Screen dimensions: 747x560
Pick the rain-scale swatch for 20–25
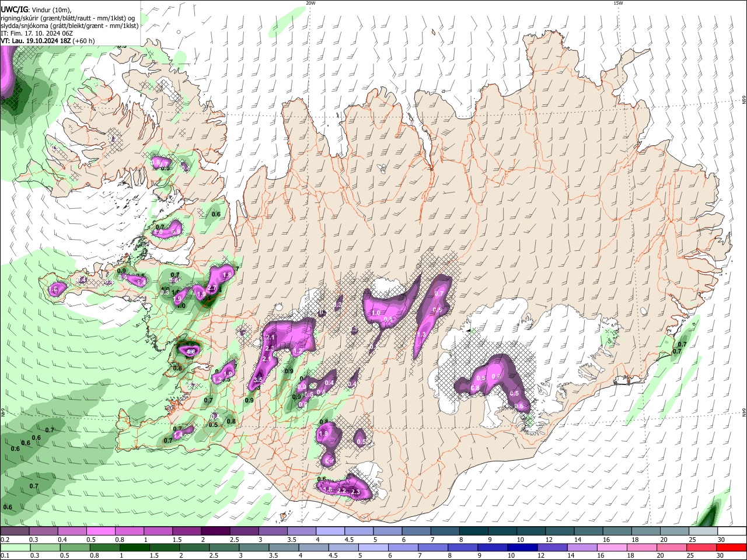click(x=671, y=548)
